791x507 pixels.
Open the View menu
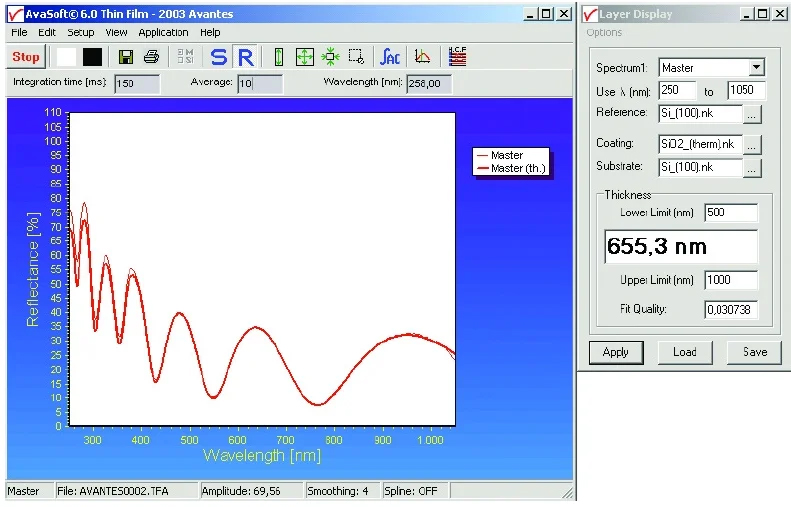point(116,32)
